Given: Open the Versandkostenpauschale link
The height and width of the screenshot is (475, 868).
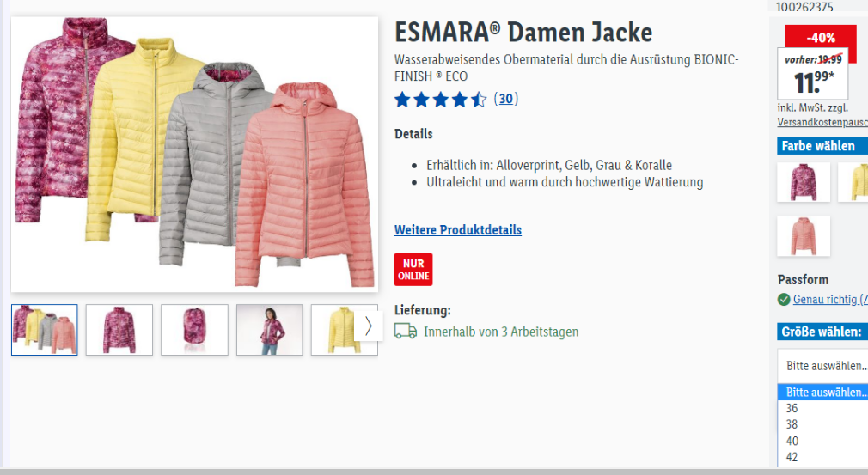Looking at the screenshot, I should click(822, 122).
